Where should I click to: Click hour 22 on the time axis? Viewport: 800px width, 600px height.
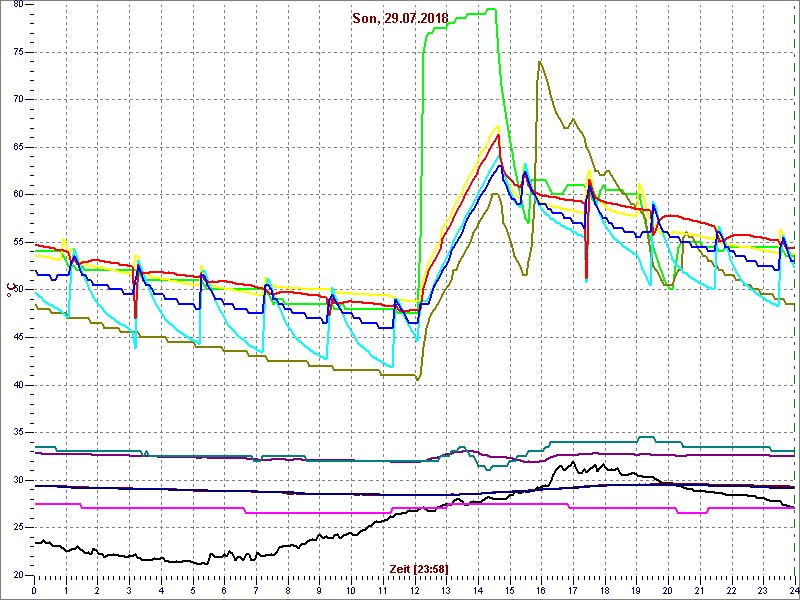coord(732,590)
